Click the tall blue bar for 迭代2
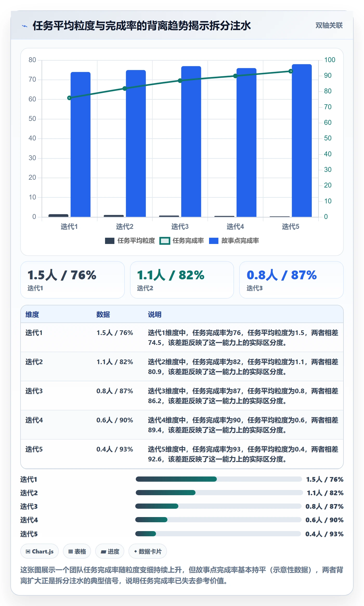 [x=136, y=143]
